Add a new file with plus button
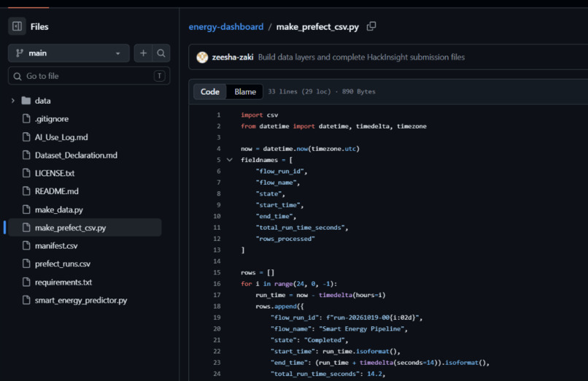Viewport: 588px width, 381px height. 143,53
